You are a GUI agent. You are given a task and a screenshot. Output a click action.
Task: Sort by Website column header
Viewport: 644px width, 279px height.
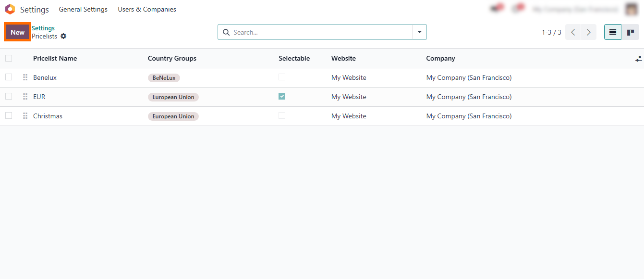click(344, 58)
